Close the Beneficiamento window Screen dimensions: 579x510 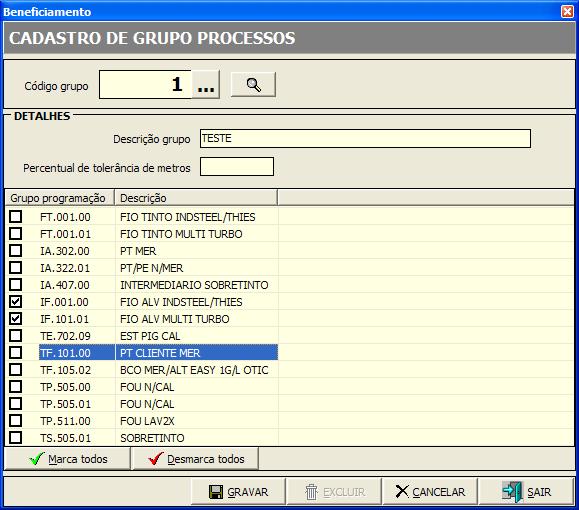click(567, 11)
